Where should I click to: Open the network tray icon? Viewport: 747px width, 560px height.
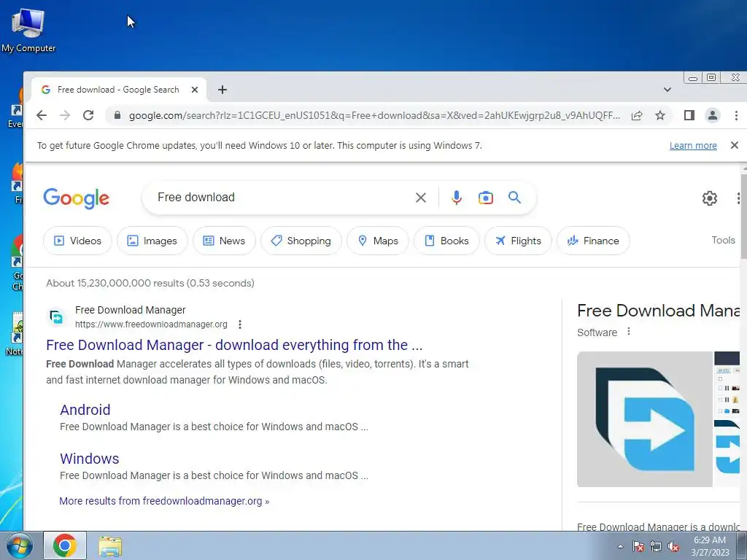tap(656, 546)
